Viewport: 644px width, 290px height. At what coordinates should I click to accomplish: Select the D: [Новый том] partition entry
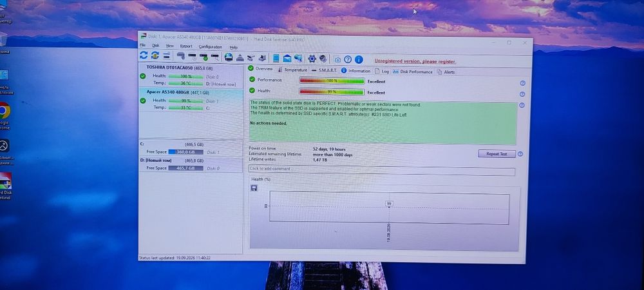pos(191,164)
